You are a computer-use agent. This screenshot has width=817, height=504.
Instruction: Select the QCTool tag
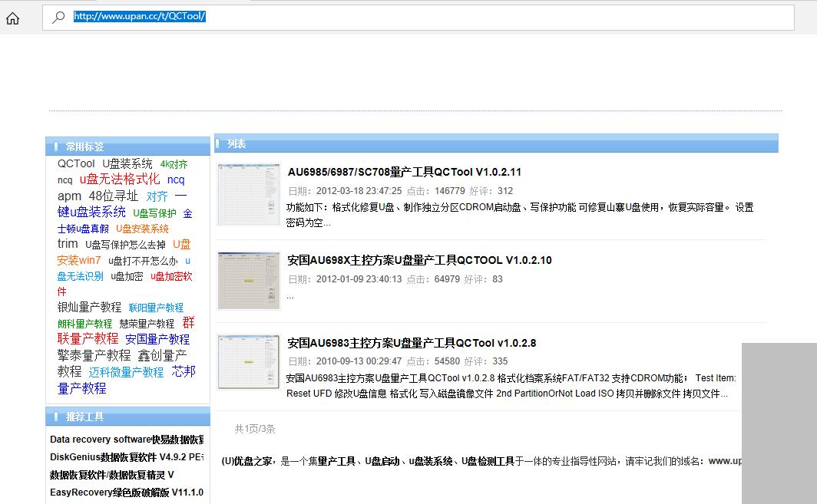pos(76,163)
